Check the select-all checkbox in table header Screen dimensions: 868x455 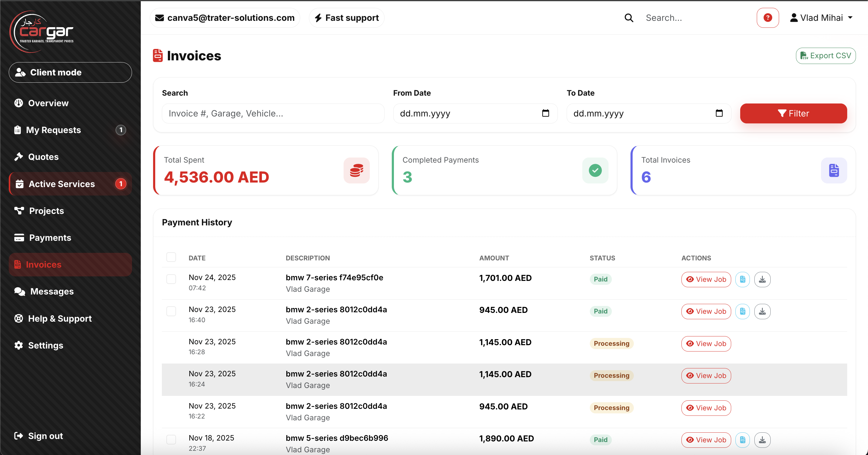(171, 257)
